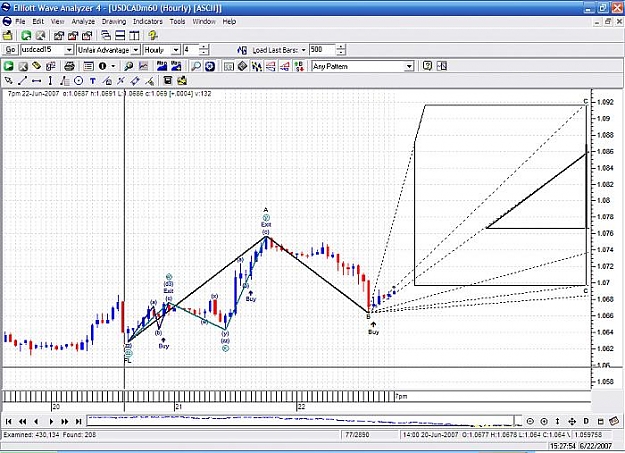Click the number 4 input field
This screenshot has width=625, height=453.
pos(191,50)
